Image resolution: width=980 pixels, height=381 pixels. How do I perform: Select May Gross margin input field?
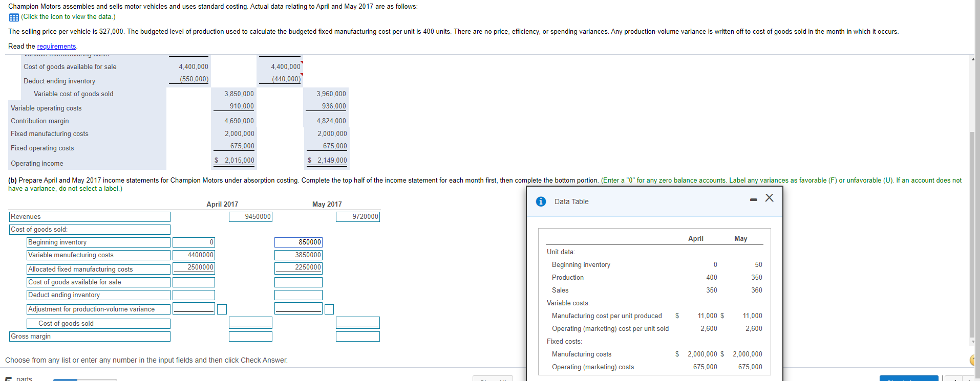click(358, 337)
